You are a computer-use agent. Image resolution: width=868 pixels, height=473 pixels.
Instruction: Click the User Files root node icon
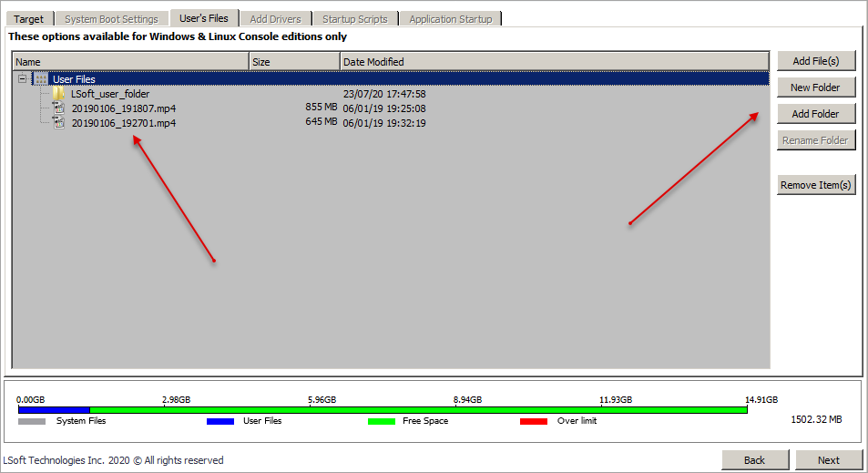point(42,79)
